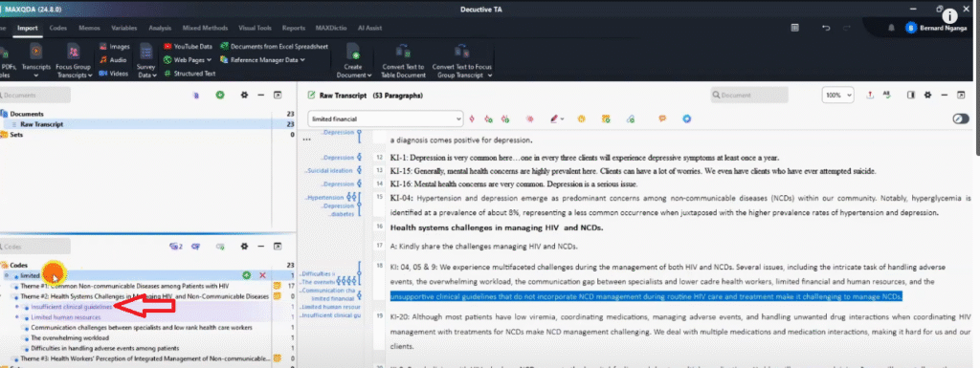Open the AI Assist tab
Screen dimensions: 980x368
click(x=370, y=28)
